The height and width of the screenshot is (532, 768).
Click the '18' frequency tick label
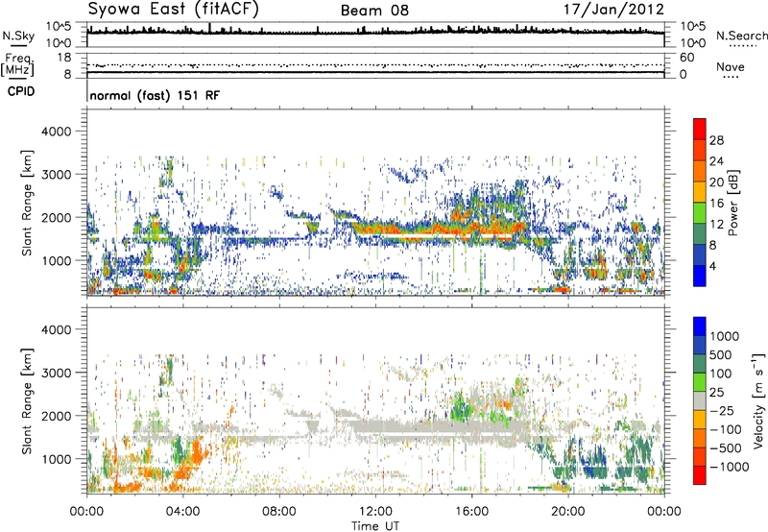pyautogui.click(x=64, y=58)
